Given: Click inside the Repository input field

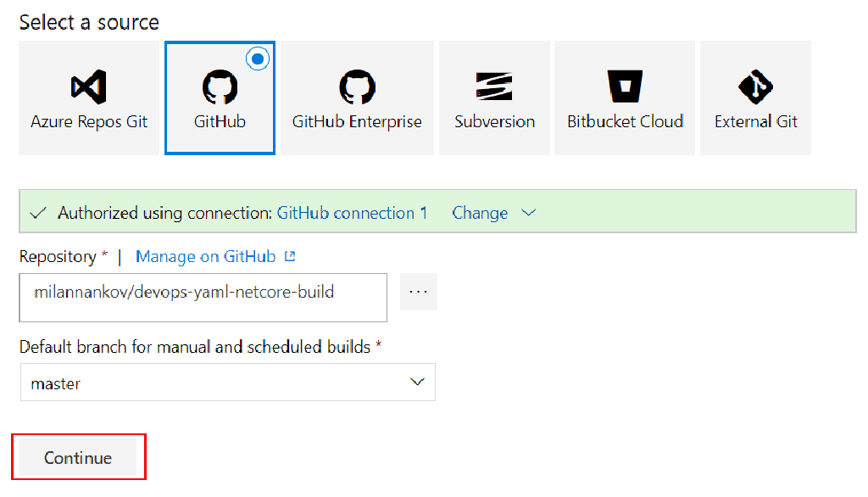Looking at the screenshot, I should 203,298.
